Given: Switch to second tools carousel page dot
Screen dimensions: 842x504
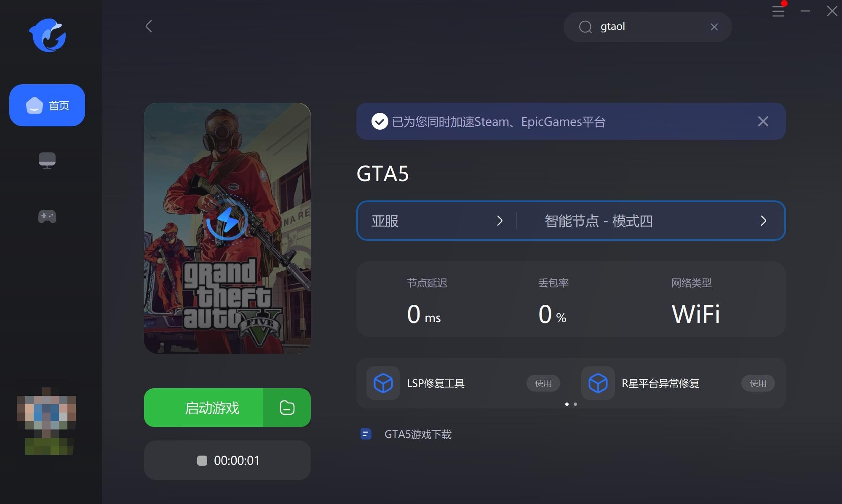Looking at the screenshot, I should click(x=575, y=404).
